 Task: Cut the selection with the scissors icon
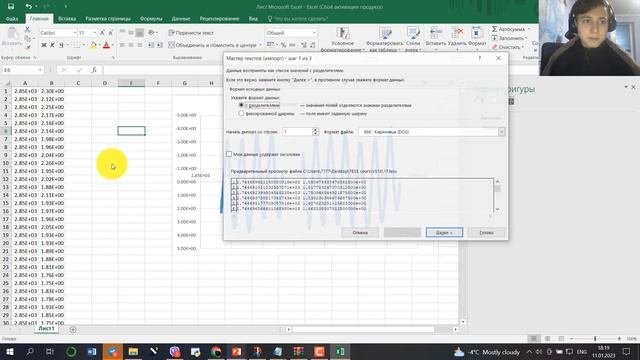(x=27, y=29)
